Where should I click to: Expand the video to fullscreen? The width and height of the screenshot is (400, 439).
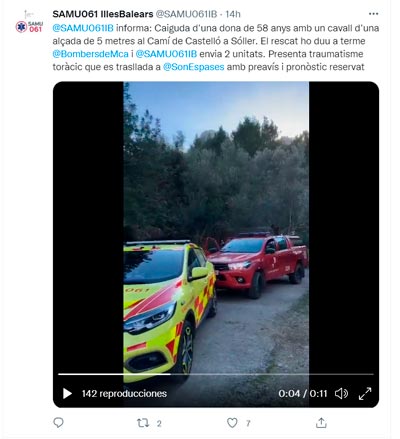365,393
